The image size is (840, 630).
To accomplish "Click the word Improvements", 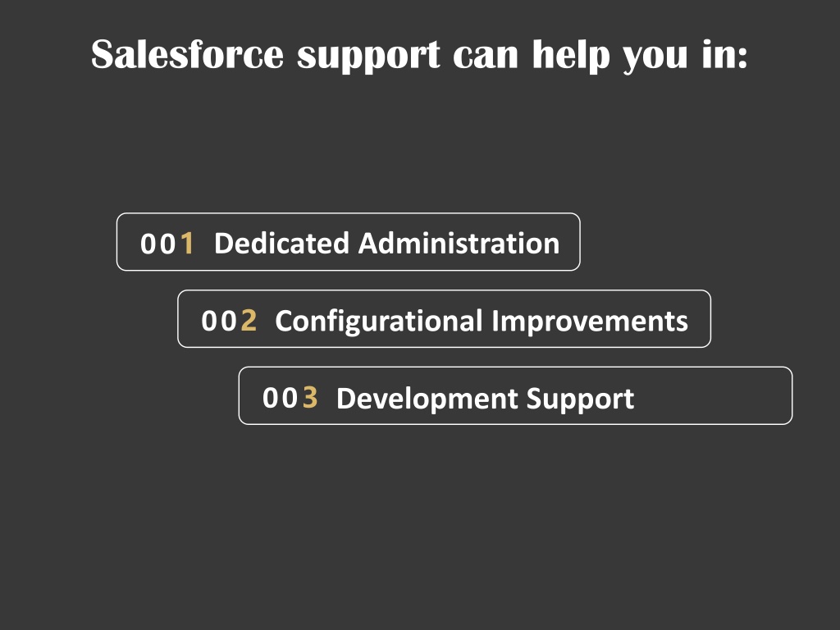I will coord(590,321).
